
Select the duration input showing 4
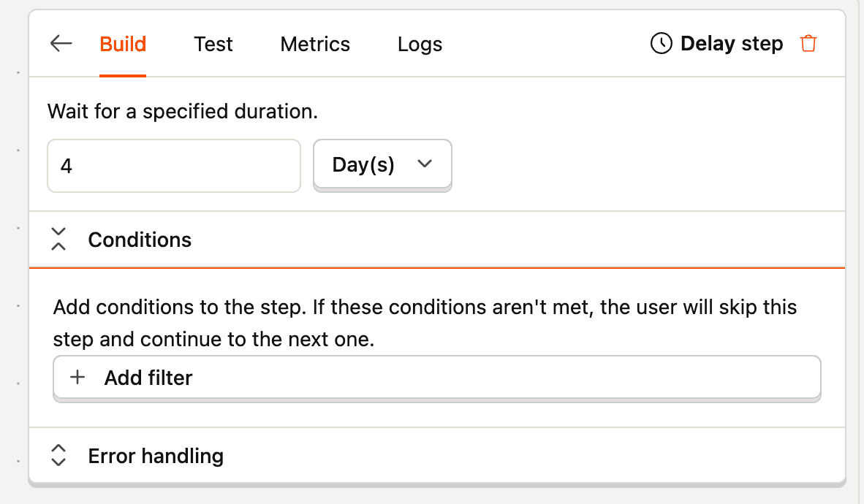[173, 166]
